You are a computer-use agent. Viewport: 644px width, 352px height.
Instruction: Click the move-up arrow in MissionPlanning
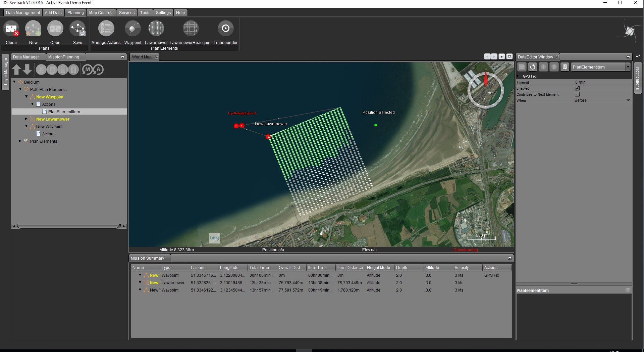pos(17,70)
